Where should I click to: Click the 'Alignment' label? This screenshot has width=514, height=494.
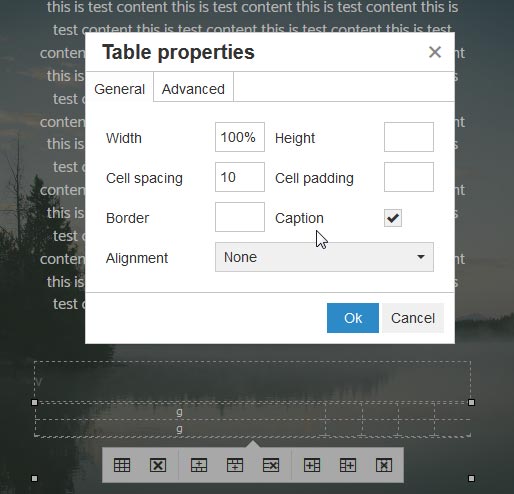[137, 258]
